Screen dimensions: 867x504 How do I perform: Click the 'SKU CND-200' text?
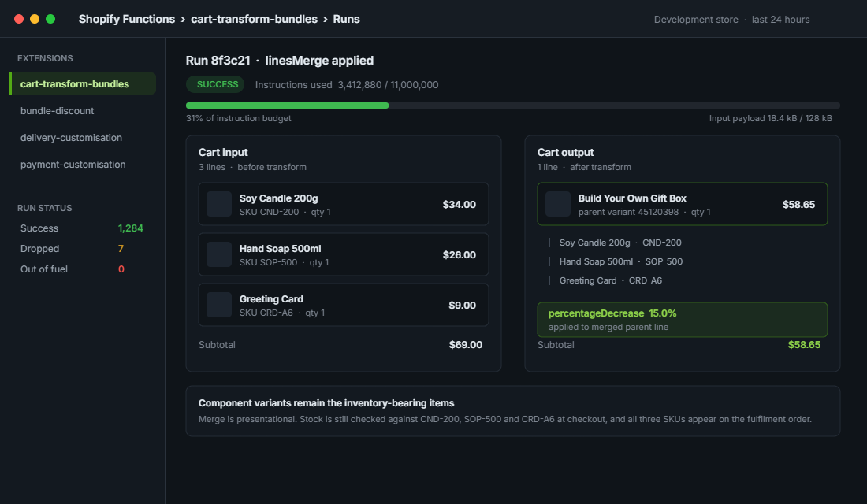point(269,212)
